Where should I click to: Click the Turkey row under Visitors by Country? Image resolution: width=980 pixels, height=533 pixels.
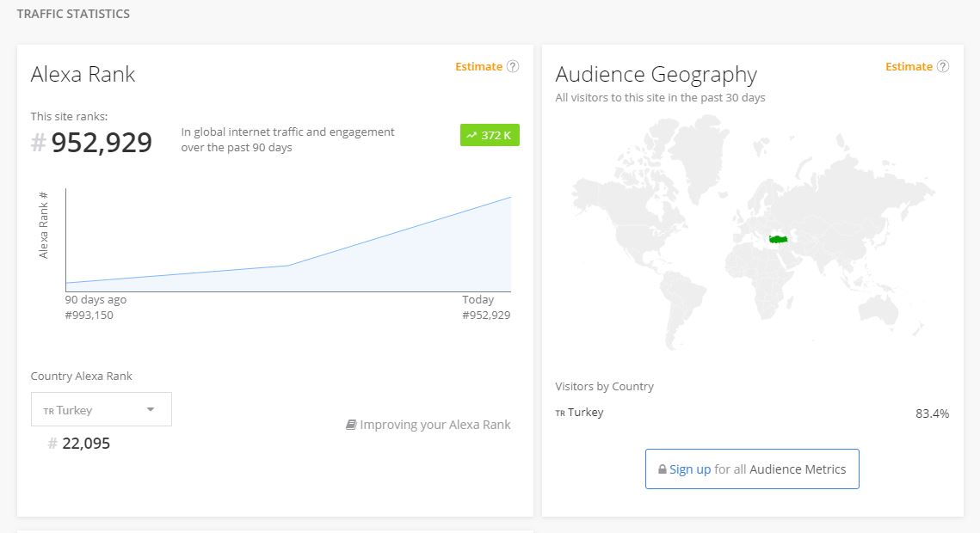point(752,413)
